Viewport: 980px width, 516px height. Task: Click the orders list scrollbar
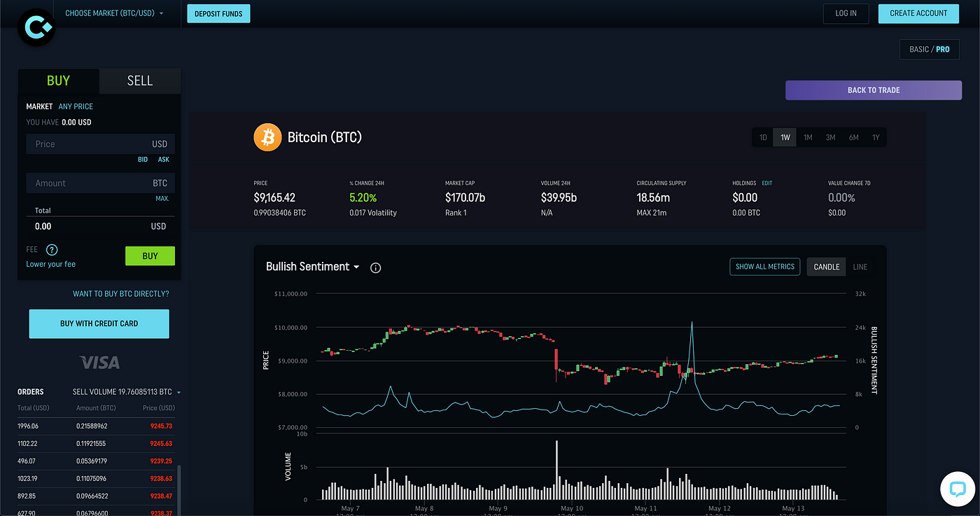[179, 490]
